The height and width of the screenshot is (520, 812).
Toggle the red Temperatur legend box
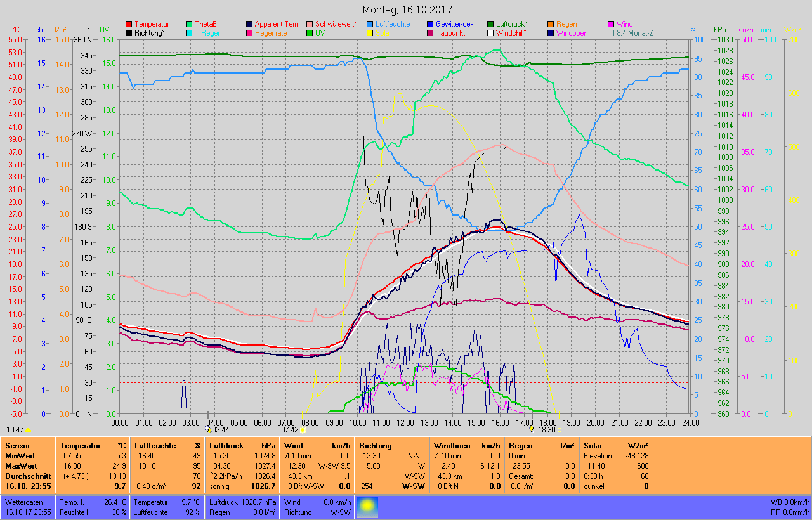point(129,24)
